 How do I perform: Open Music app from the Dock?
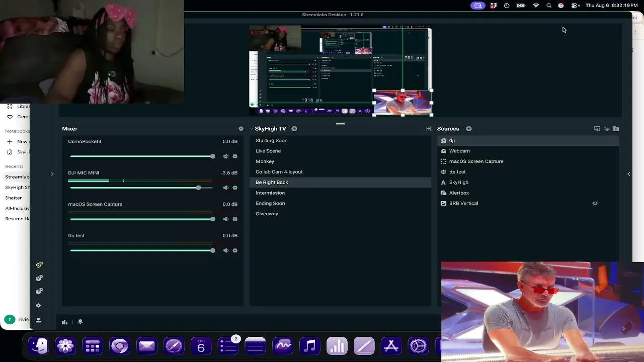[310, 346]
